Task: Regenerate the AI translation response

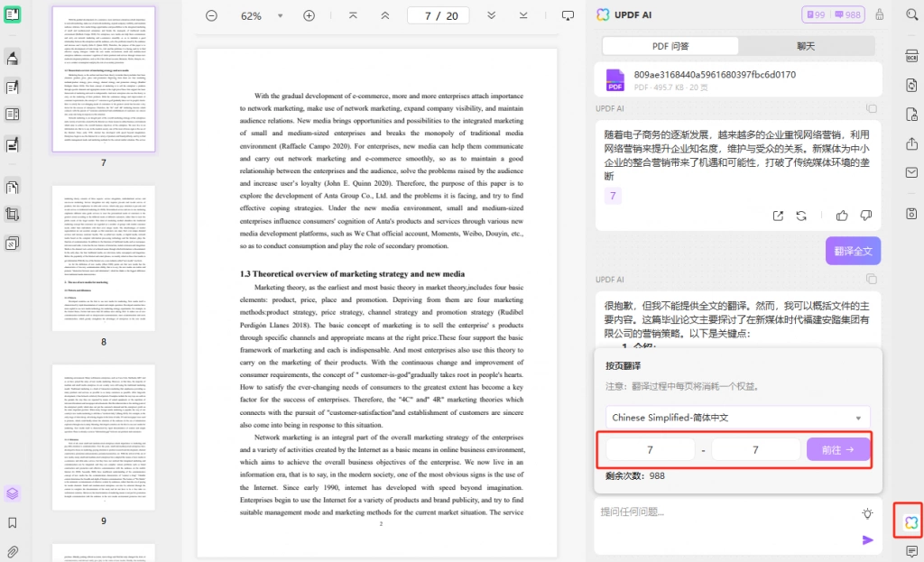Action: tap(801, 217)
